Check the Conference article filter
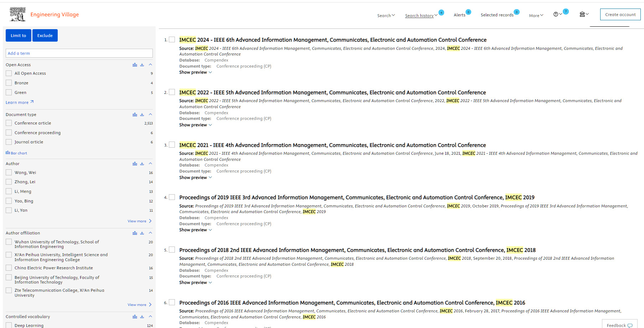644x328 pixels. click(9, 123)
